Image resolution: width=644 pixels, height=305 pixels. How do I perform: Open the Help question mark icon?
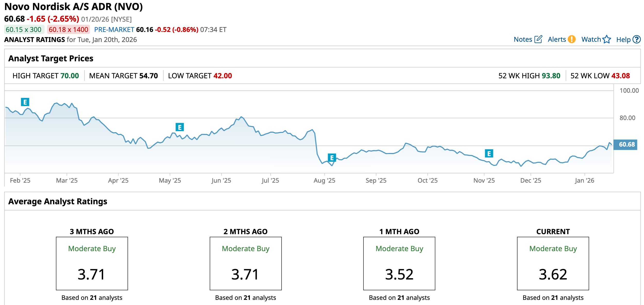pos(637,39)
